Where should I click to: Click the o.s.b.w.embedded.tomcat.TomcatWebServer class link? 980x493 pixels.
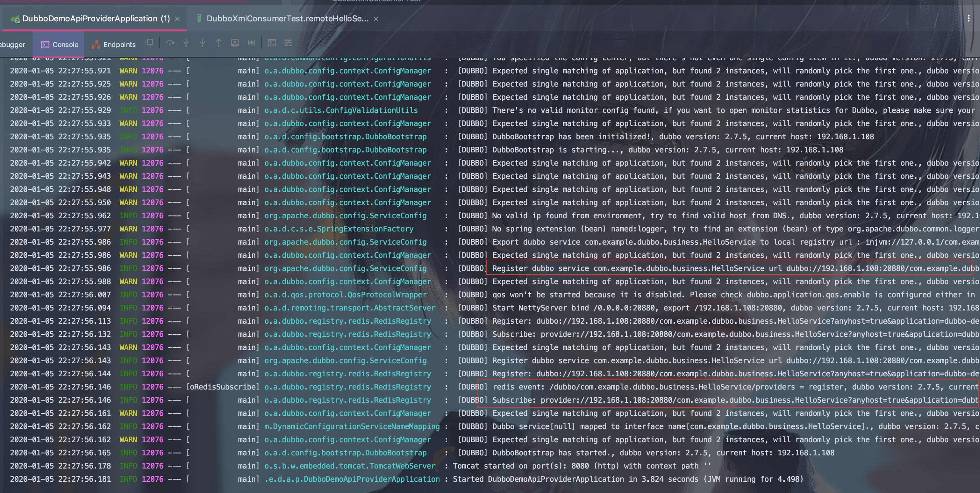point(350,466)
